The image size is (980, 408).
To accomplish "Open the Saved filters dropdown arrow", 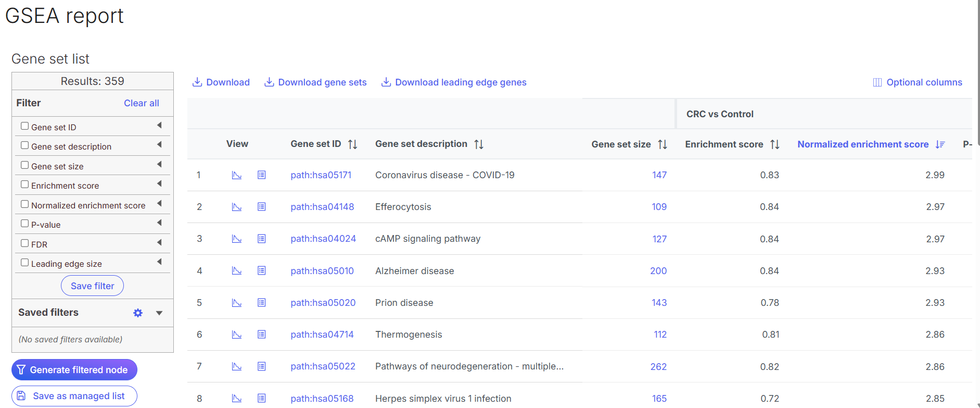I will 159,313.
